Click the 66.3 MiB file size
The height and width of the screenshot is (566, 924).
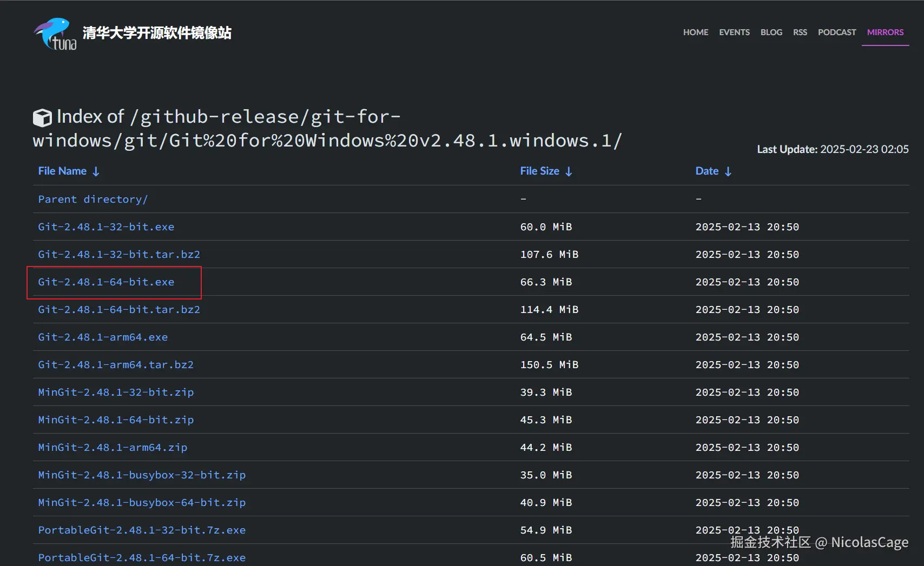click(546, 282)
